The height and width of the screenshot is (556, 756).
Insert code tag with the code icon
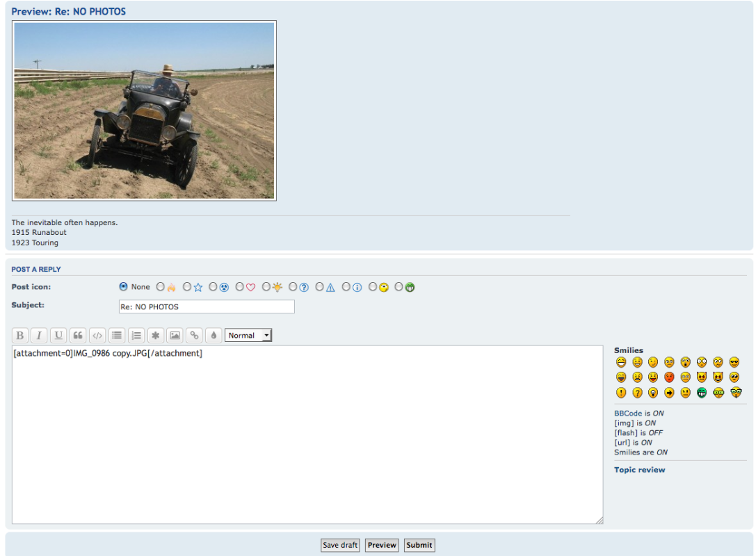click(97, 336)
